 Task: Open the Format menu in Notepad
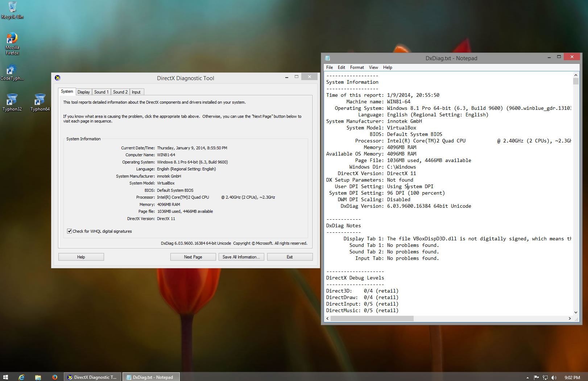(x=357, y=67)
